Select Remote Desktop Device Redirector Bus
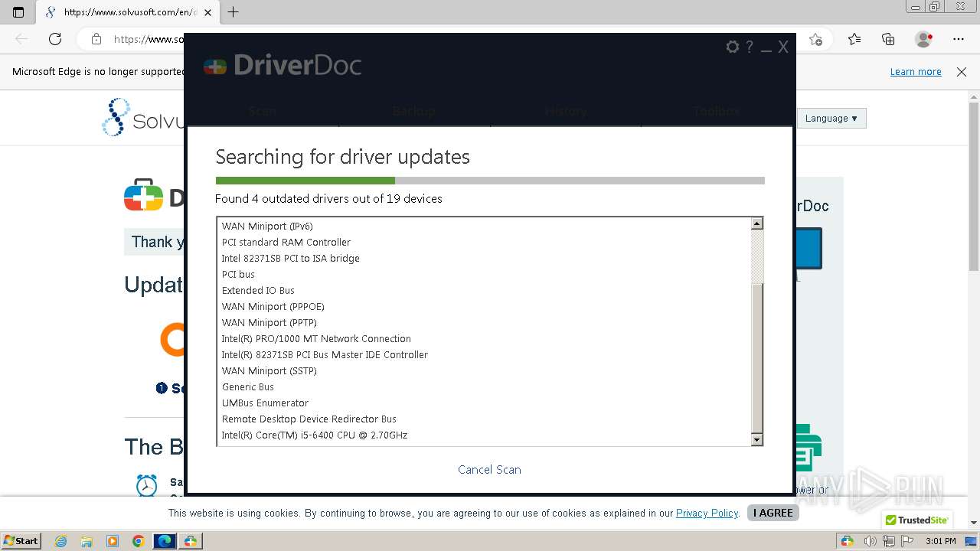This screenshot has height=551, width=980. click(309, 419)
